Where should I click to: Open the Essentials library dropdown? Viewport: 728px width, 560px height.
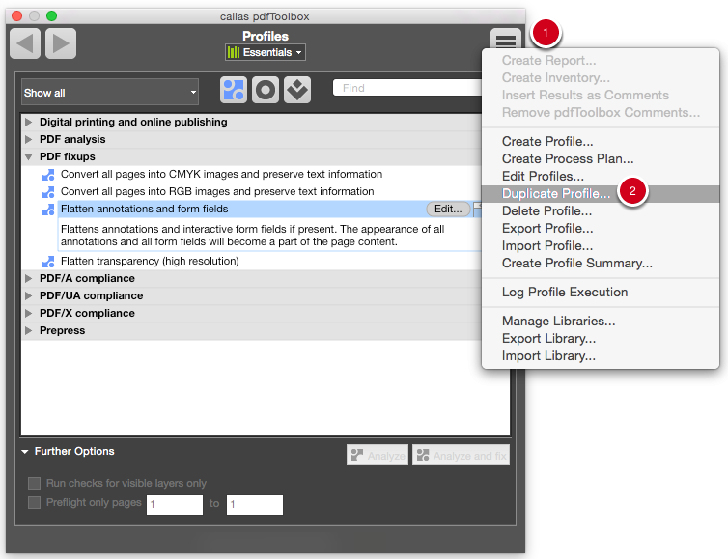pyautogui.click(x=266, y=52)
